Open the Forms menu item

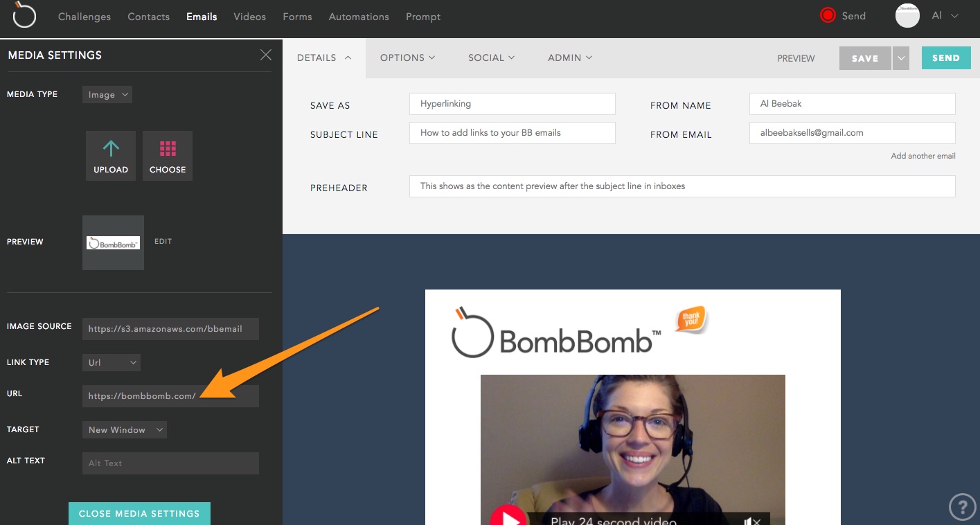297,17
